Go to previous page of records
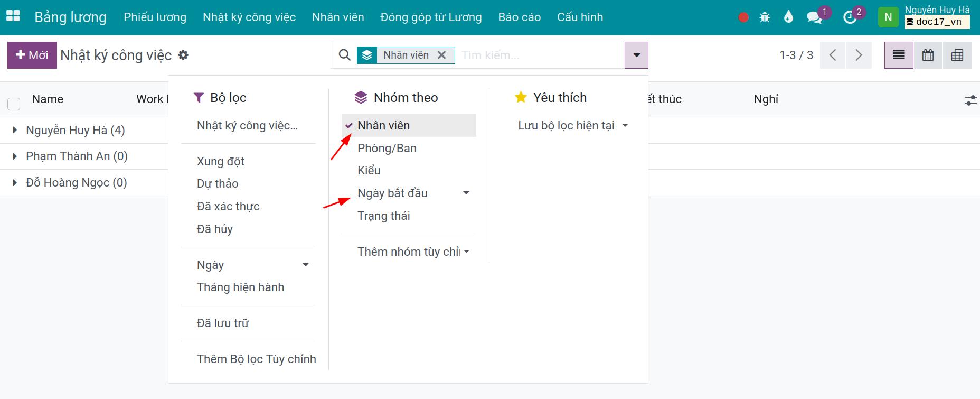 click(833, 55)
